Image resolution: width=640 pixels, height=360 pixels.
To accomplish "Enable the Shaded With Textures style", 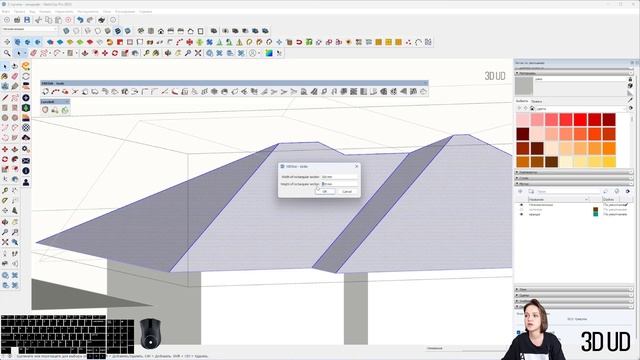I will [118, 31].
